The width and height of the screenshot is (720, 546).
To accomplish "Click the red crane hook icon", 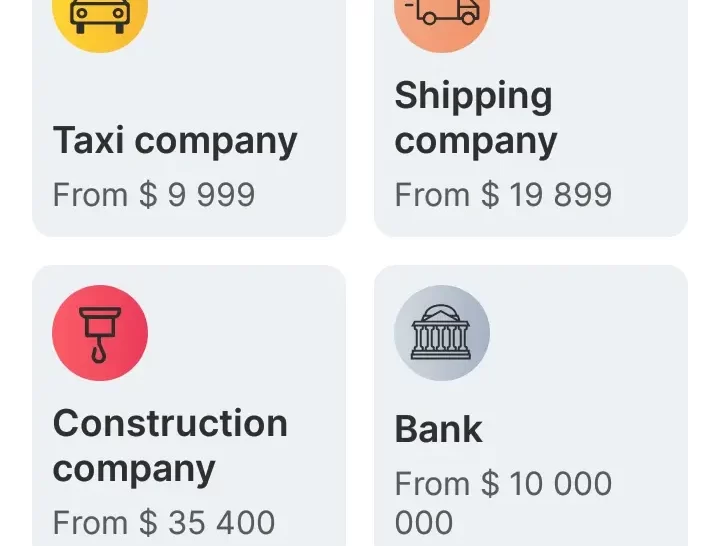I will pyautogui.click(x=100, y=333).
